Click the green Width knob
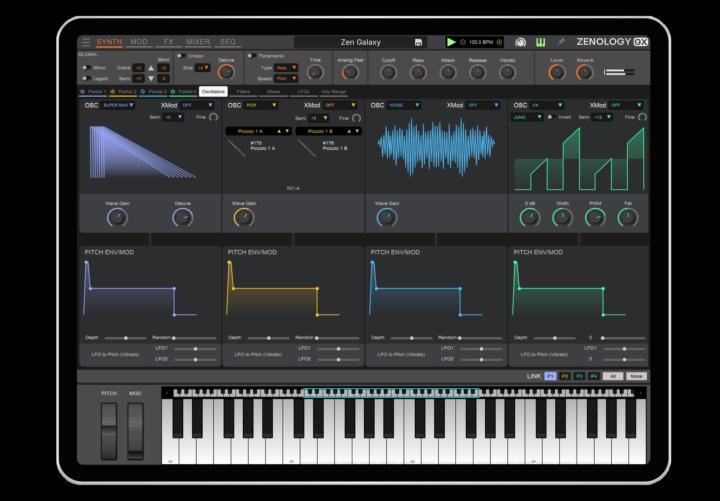 coord(562,218)
